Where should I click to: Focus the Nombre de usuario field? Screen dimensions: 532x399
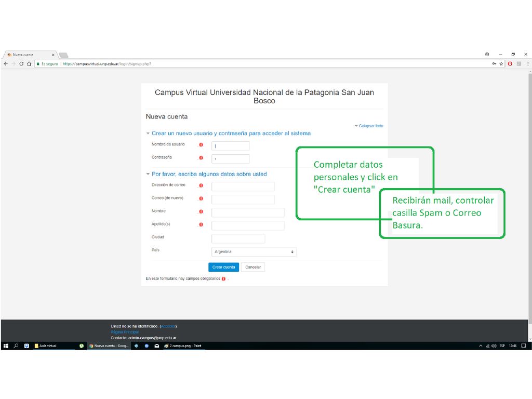230,146
